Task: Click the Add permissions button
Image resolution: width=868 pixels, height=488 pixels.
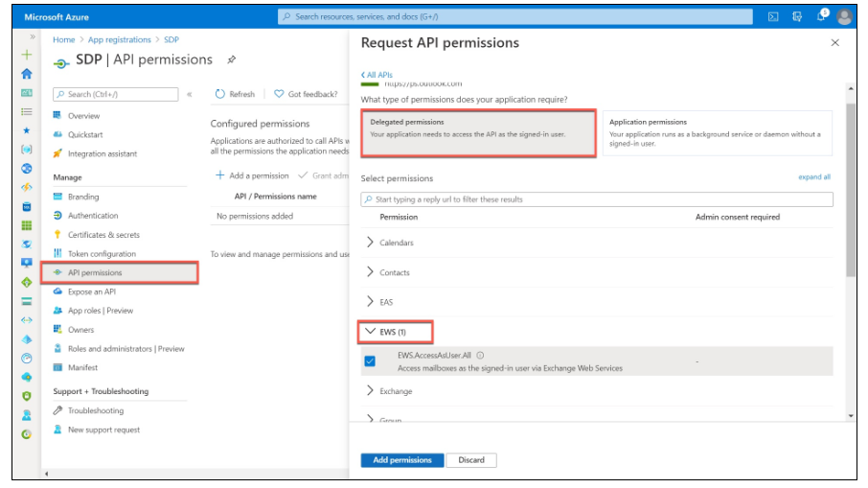Action: coord(402,460)
